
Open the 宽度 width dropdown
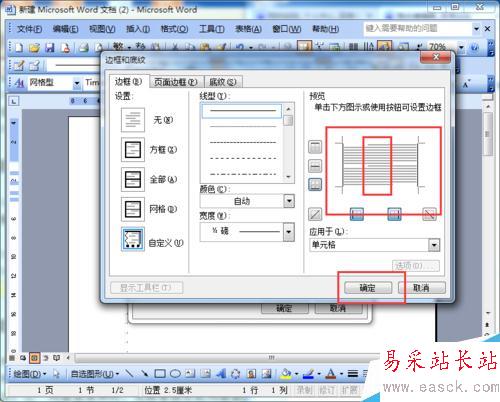(289, 231)
